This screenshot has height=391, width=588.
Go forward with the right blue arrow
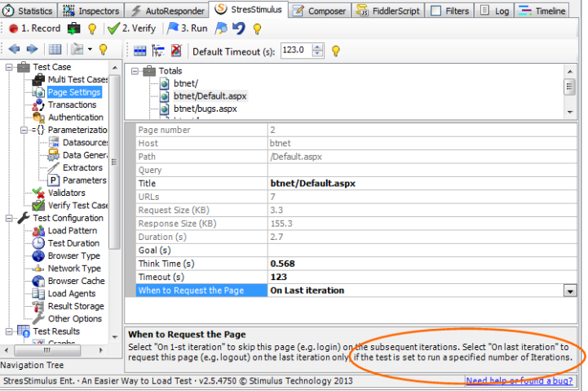[33, 49]
